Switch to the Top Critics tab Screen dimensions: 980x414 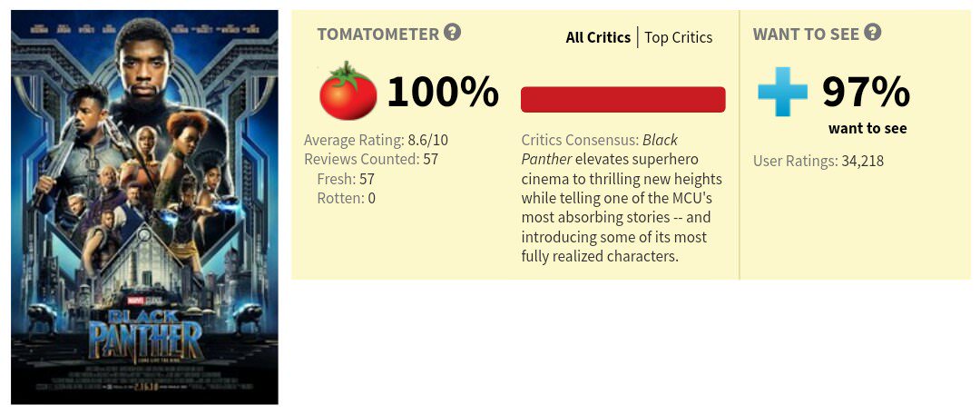coord(679,37)
